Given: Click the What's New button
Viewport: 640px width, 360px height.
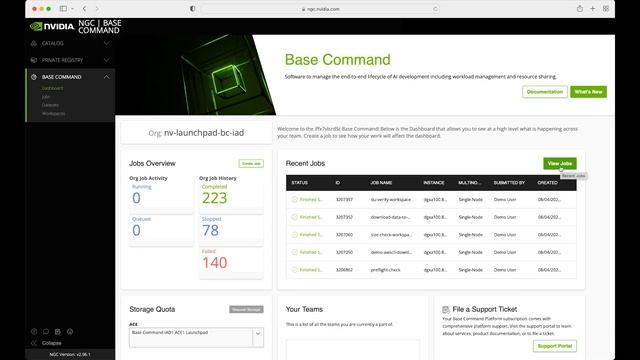Looking at the screenshot, I should coord(589,92).
